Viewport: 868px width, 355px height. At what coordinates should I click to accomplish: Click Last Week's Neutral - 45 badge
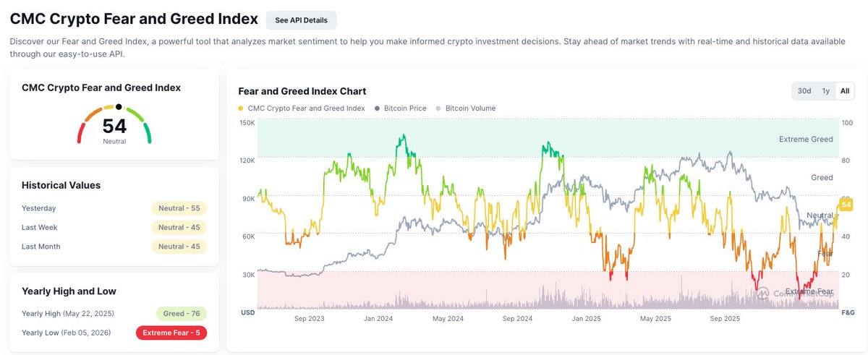point(179,227)
